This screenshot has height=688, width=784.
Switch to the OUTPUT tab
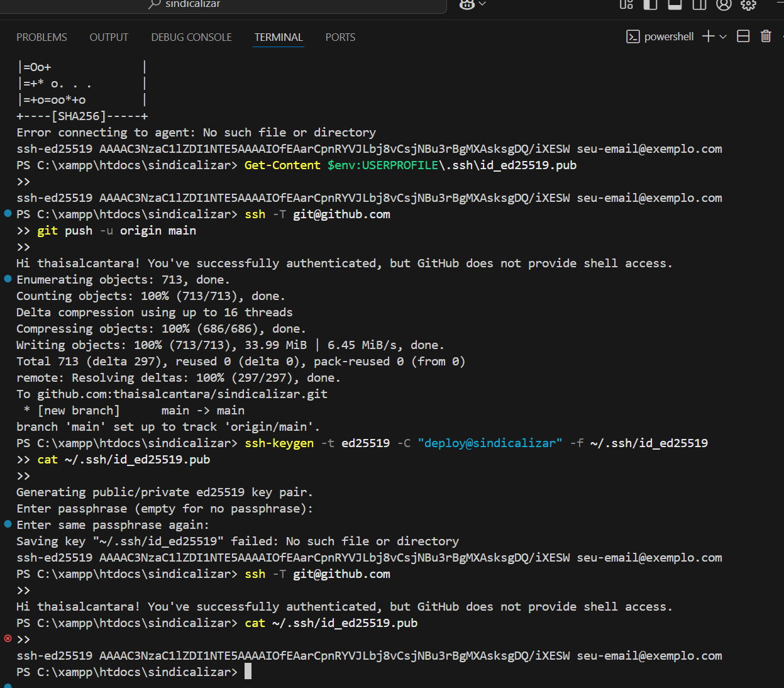point(109,37)
